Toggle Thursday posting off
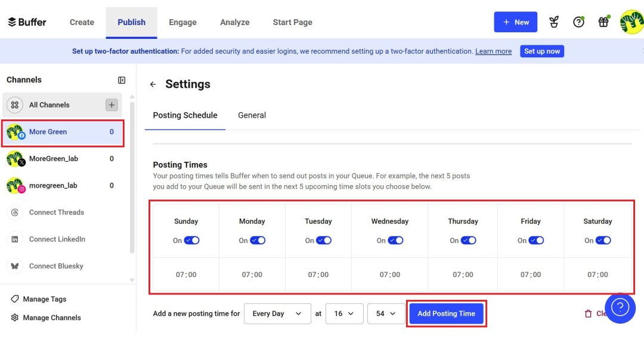 pos(468,241)
